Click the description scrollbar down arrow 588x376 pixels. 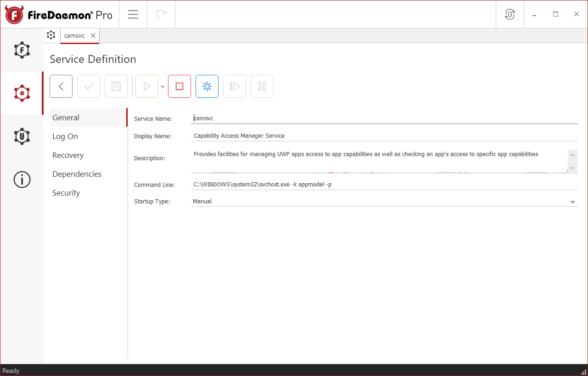(x=572, y=168)
